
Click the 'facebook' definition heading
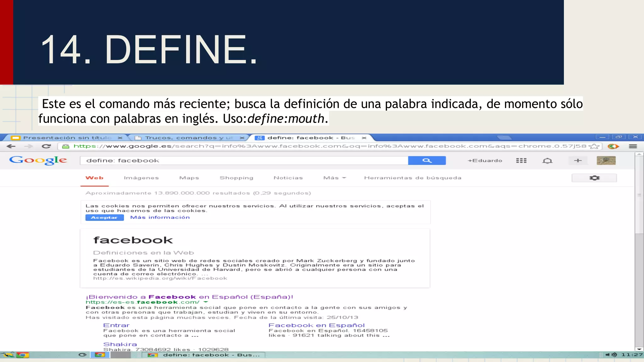click(133, 240)
